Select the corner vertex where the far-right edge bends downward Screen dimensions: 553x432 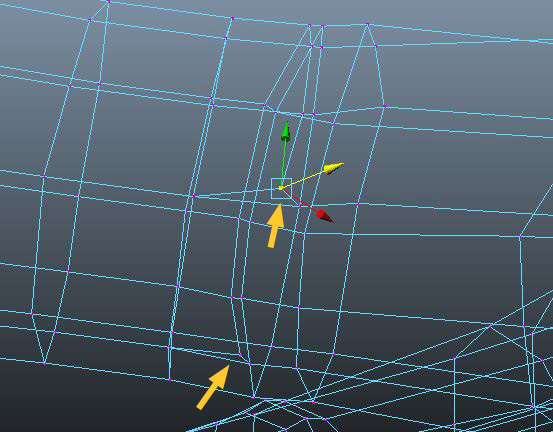point(519,236)
